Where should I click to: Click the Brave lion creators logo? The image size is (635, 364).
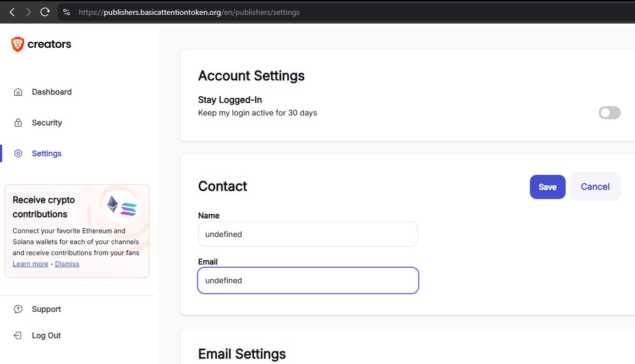click(41, 44)
